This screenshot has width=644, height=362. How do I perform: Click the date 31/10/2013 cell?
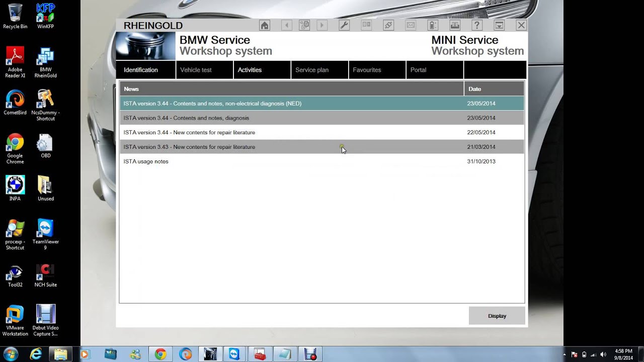point(481,161)
